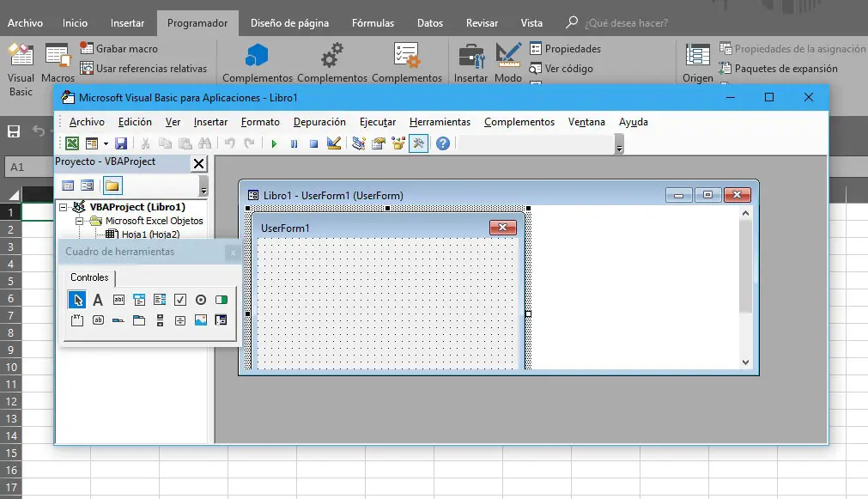Pick the TextBox control in toolbox
868x499 pixels.
118,300
